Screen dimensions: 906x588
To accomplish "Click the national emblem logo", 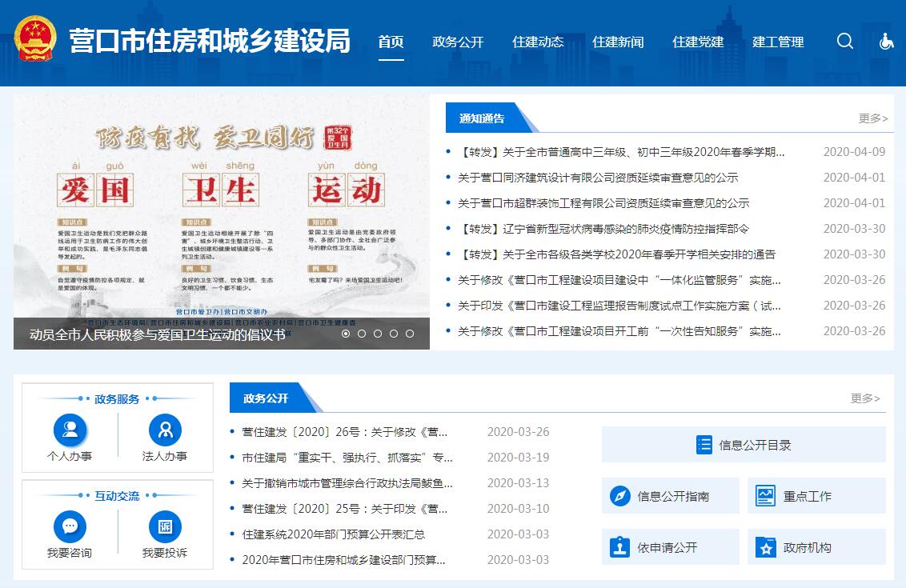I will [35, 39].
